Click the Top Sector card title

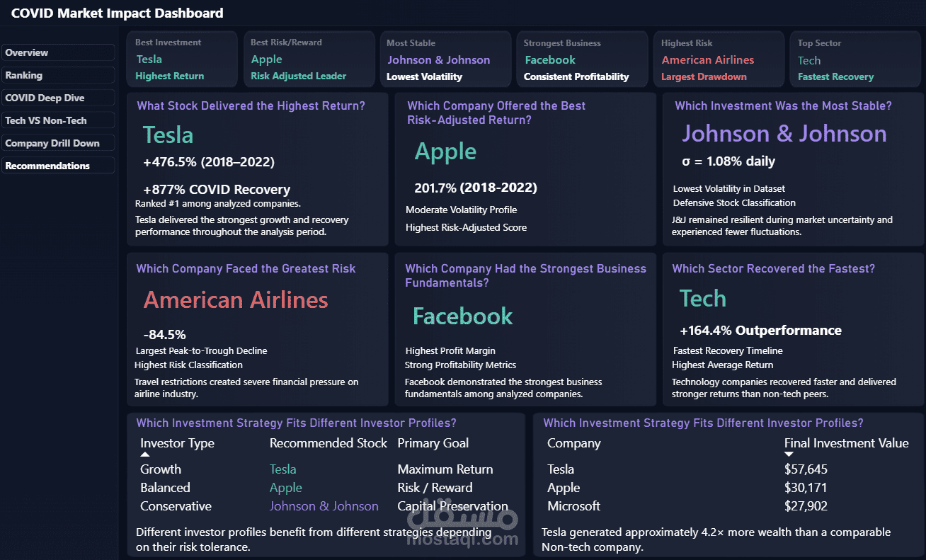coord(820,43)
